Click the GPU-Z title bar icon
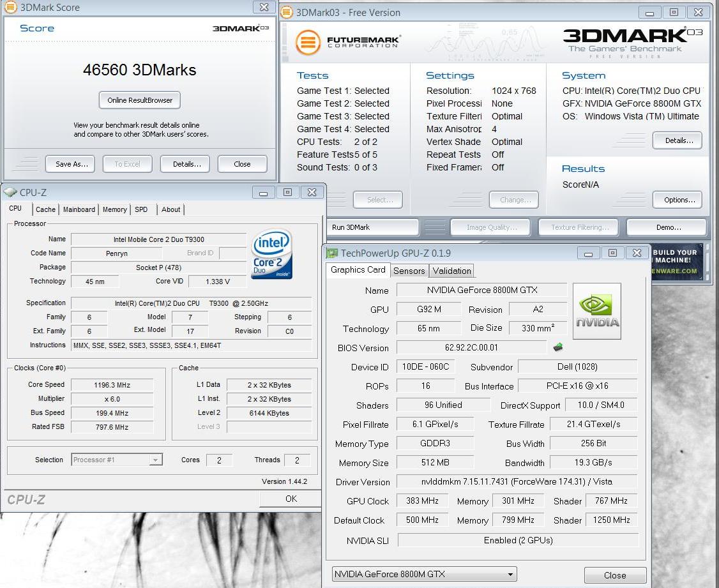This screenshot has height=588, width=719. click(x=331, y=253)
